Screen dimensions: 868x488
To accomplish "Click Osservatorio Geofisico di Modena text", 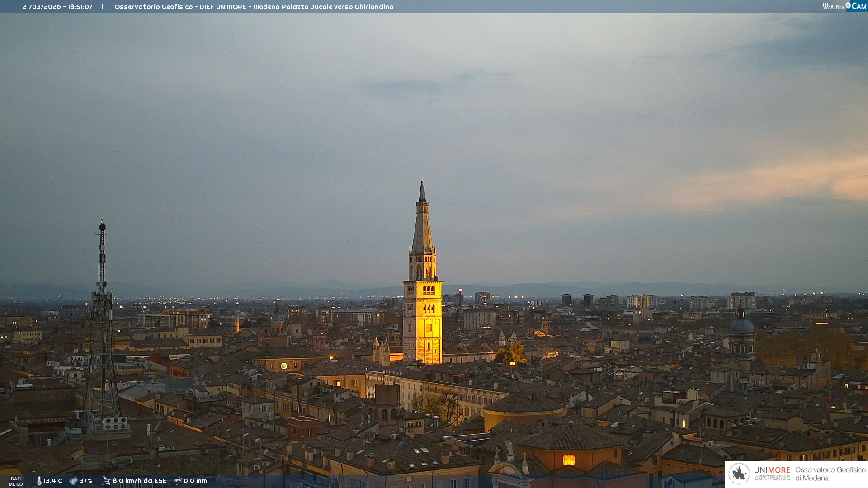I will pos(830,474).
